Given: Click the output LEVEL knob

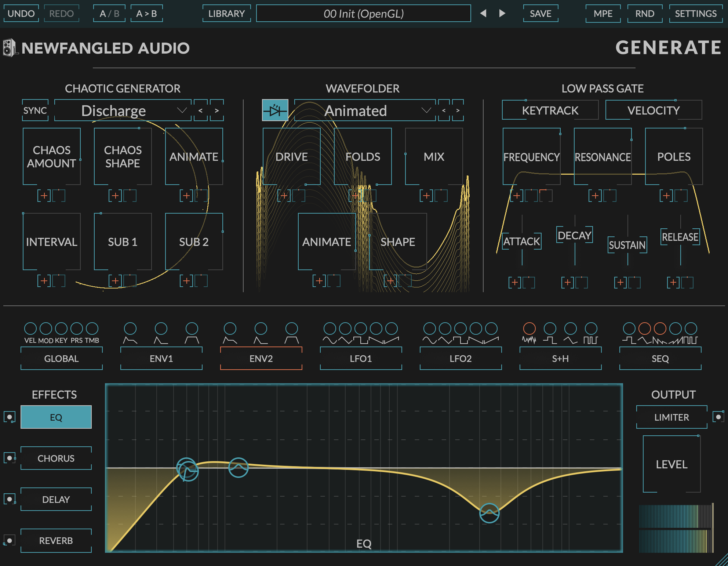Looking at the screenshot, I should [x=671, y=464].
